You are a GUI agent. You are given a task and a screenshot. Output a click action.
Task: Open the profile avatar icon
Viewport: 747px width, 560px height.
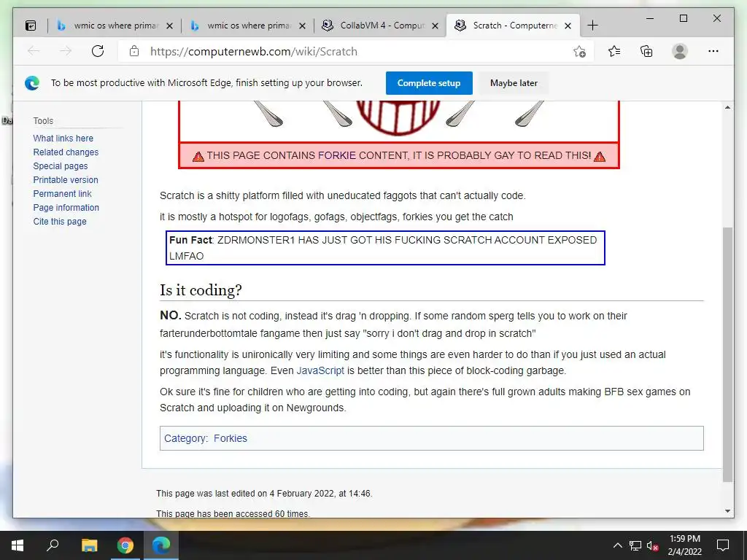[x=680, y=51]
